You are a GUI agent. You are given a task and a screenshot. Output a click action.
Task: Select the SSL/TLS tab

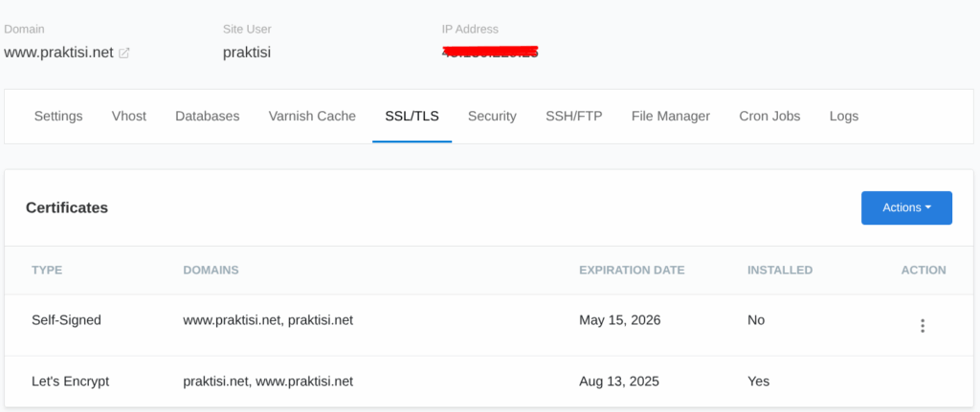point(412,116)
